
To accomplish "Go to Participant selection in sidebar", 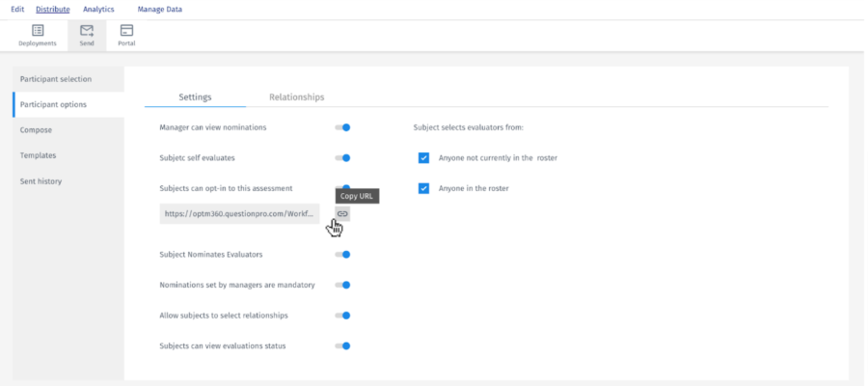I will (57, 78).
